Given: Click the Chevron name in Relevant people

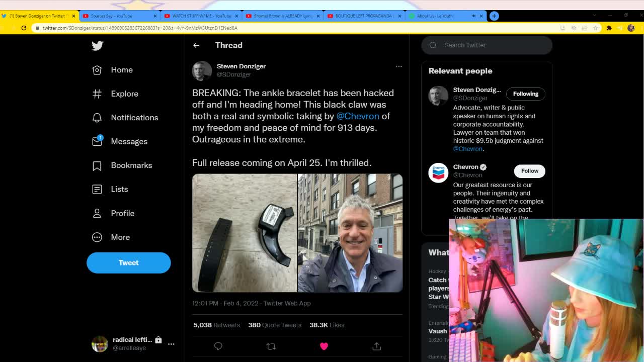Looking at the screenshot, I should (x=466, y=167).
